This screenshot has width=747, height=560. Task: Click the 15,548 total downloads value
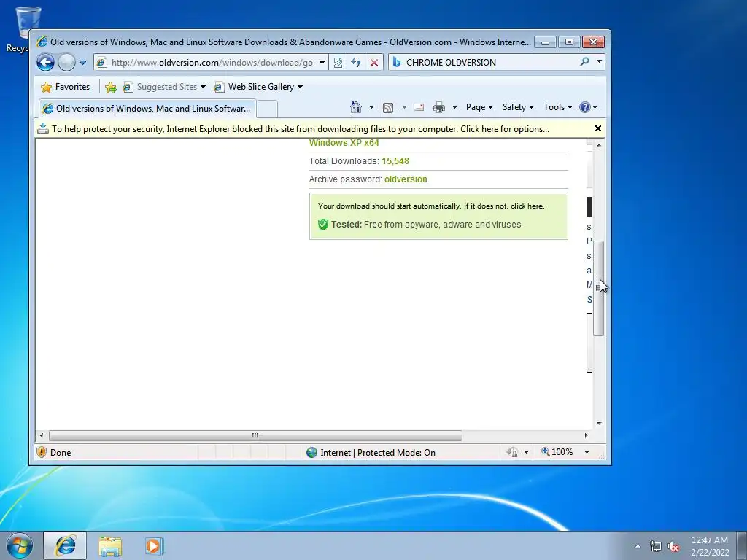click(x=395, y=161)
